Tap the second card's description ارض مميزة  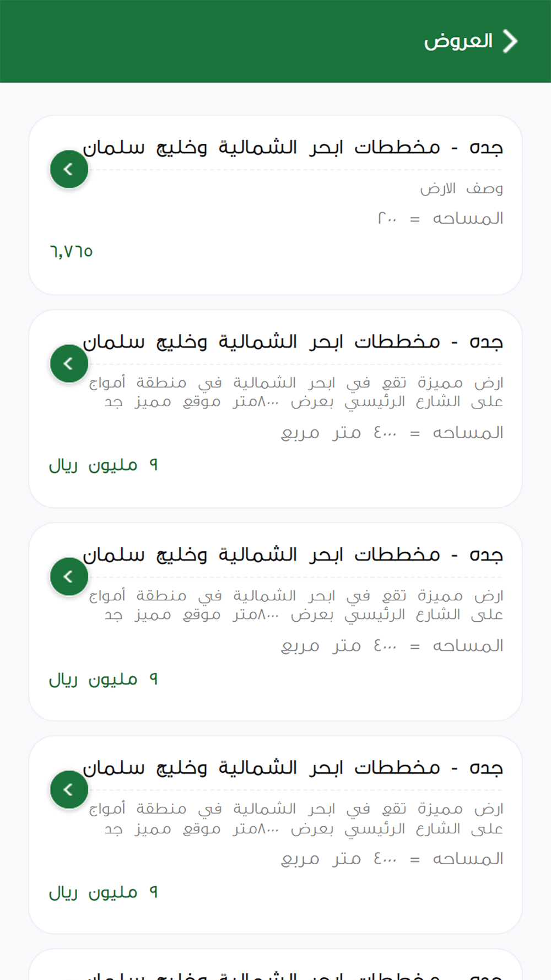[x=296, y=392]
